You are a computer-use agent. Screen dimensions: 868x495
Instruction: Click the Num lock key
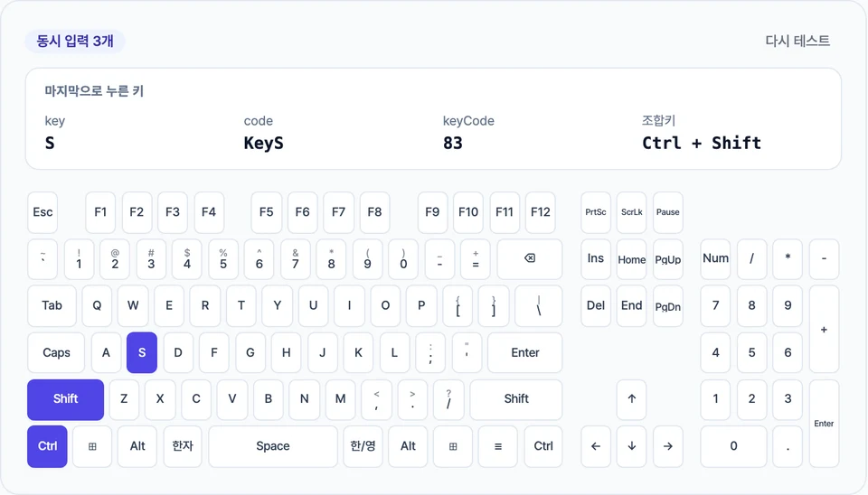tap(716, 259)
